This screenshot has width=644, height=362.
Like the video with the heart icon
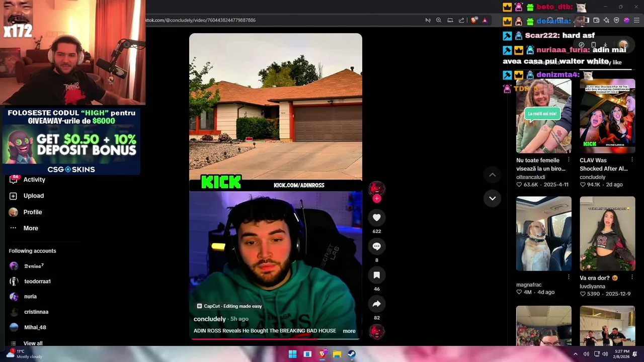tap(376, 218)
